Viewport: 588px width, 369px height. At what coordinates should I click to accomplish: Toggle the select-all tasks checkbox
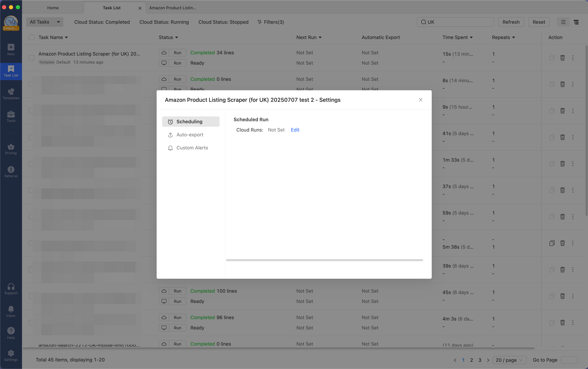click(x=31, y=37)
